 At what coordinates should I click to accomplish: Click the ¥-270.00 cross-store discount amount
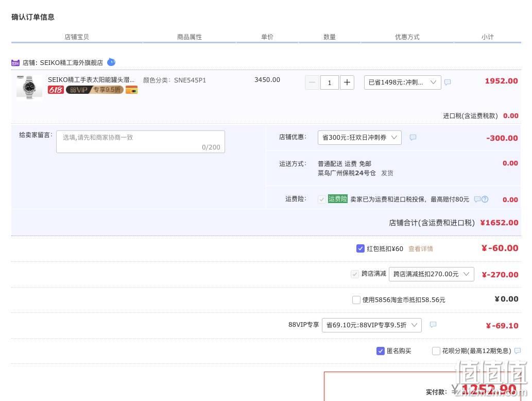tap(500, 275)
